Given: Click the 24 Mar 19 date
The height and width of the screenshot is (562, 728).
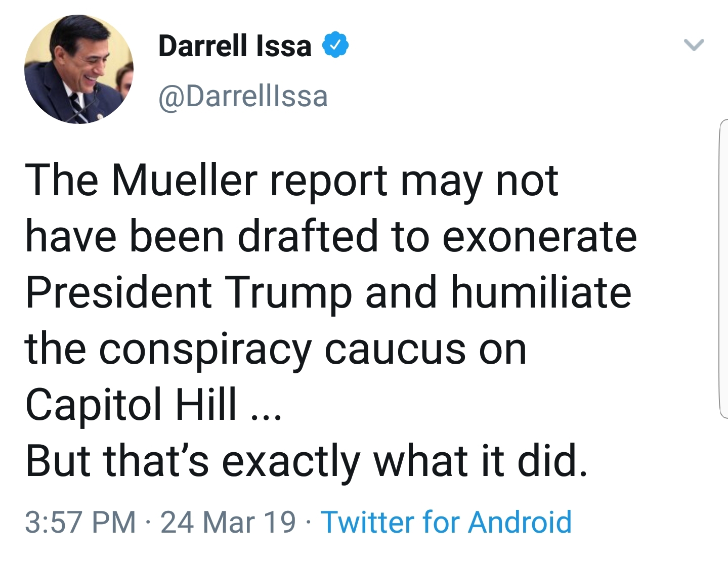Looking at the screenshot, I should (x=228, y=522).
